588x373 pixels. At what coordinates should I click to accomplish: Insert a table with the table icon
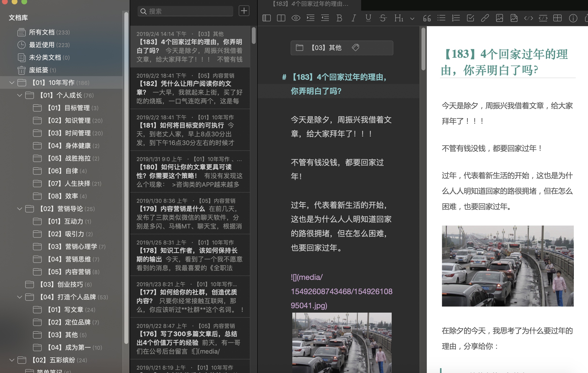point(557,18)
